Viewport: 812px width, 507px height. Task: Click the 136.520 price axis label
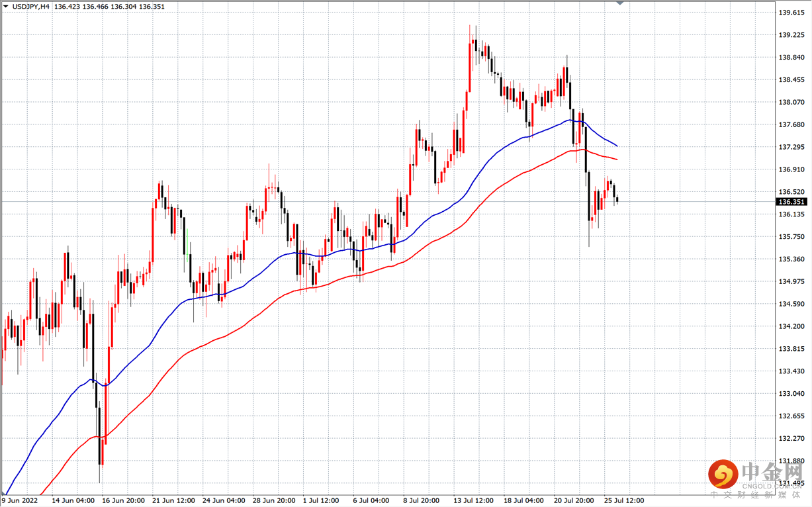coord(791,192)
